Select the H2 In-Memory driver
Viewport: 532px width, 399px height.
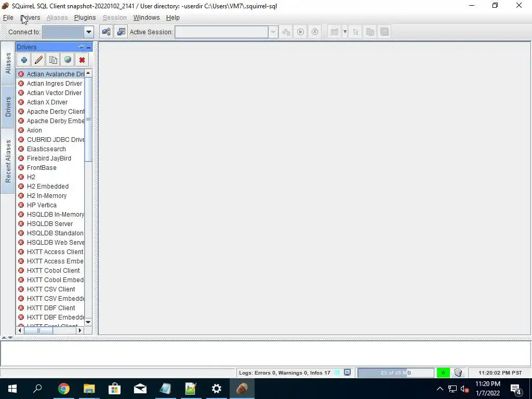[50, 196]
